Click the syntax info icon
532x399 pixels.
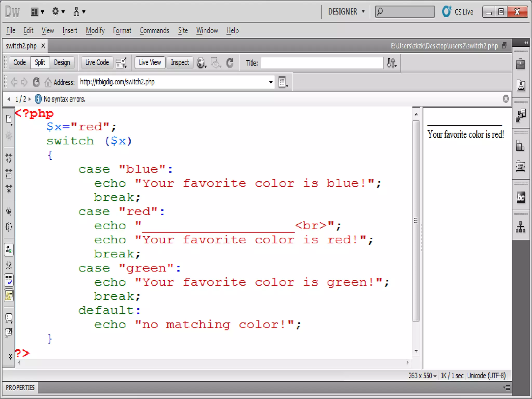pyautogui.click(x=38, y=99)
